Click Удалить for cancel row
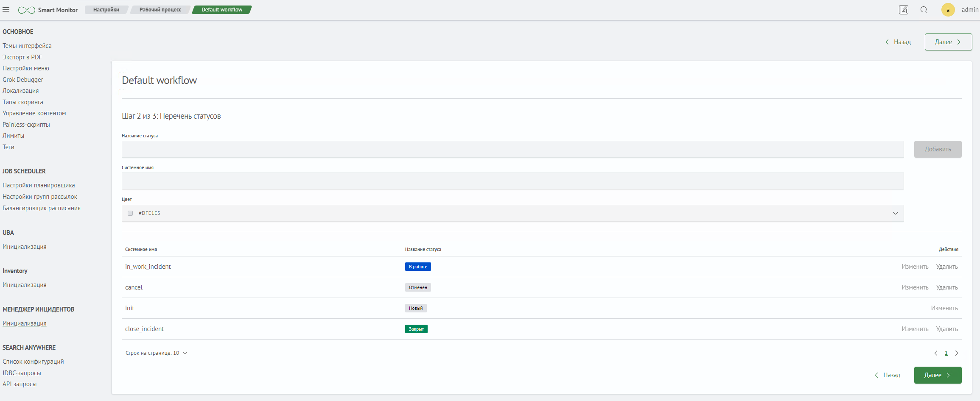 pyautogui.click(x=947, y=287)
